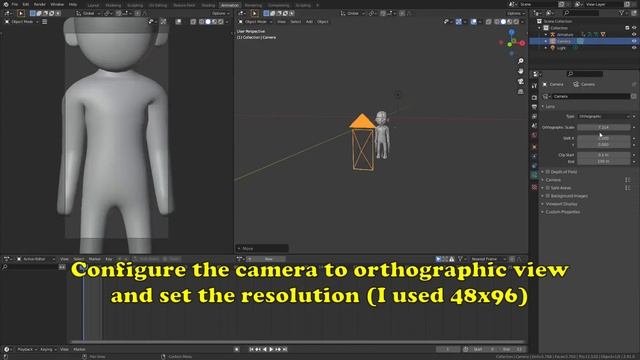Hide the Armature in the outliner

pyautogui.click(x=634, y=35)
